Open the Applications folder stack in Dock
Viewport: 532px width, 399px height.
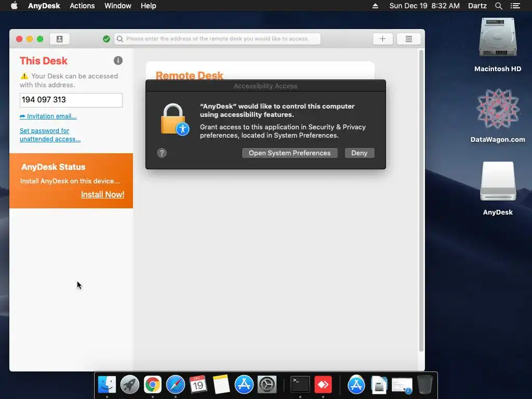[356, 385]
